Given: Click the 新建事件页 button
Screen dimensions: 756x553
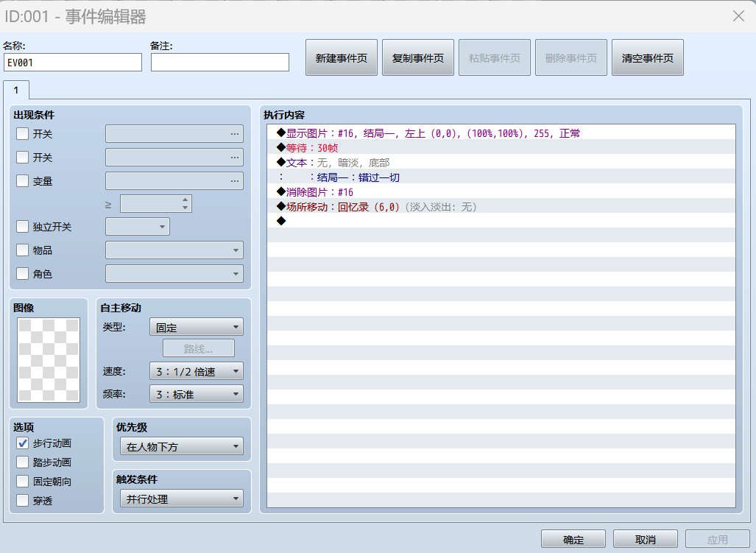Looking at the screenshot, I should point(342,58).
